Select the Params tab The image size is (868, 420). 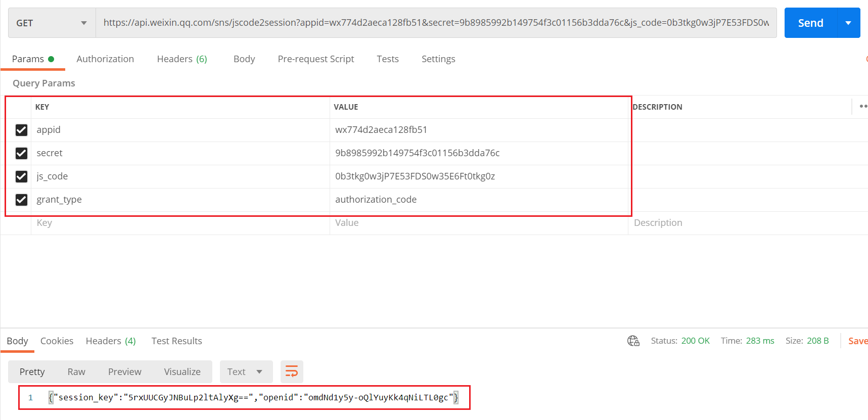(33, 59)
